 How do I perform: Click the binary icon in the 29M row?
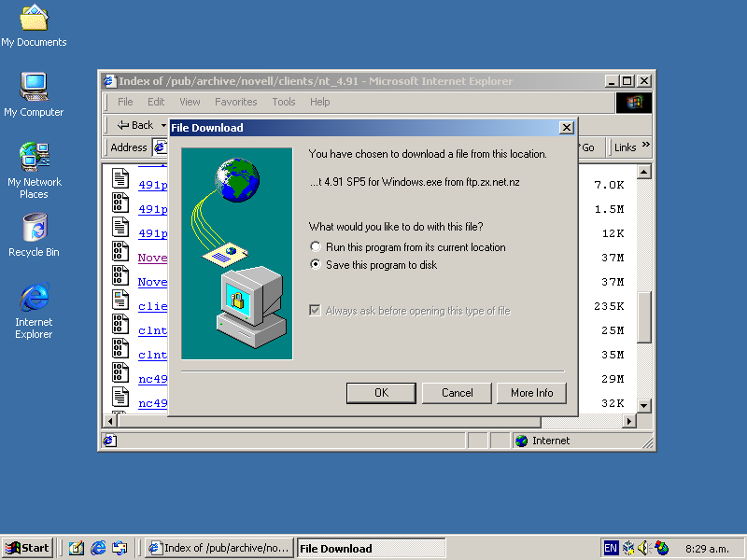click(120, 372)
